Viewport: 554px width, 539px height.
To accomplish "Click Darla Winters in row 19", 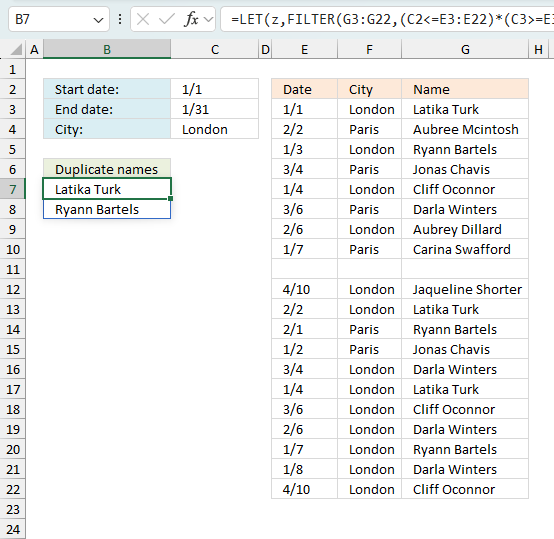I will 465,430.
